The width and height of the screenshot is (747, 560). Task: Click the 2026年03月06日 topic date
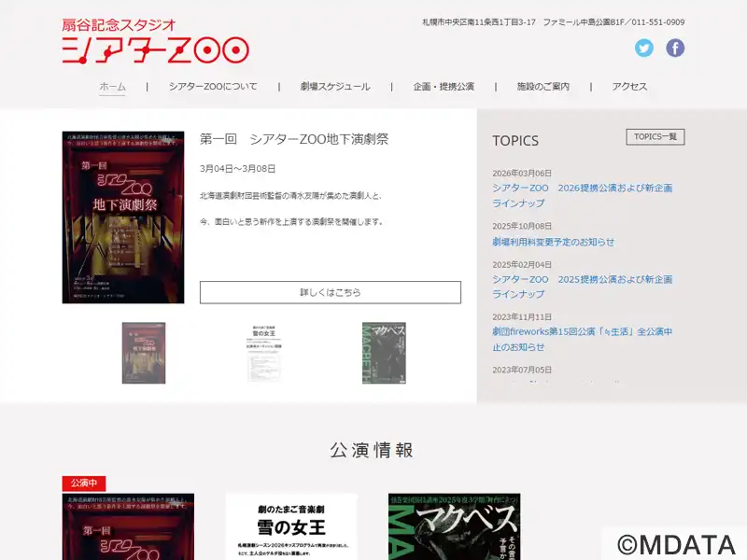(522, 174)
